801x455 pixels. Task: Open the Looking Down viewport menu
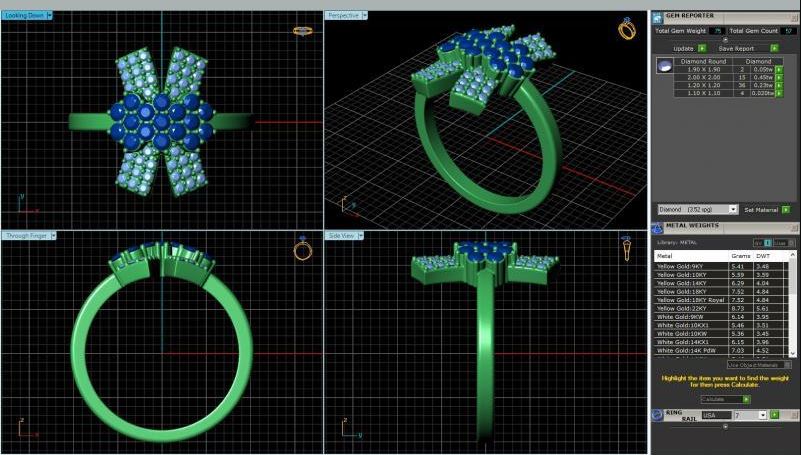(50, 16)
